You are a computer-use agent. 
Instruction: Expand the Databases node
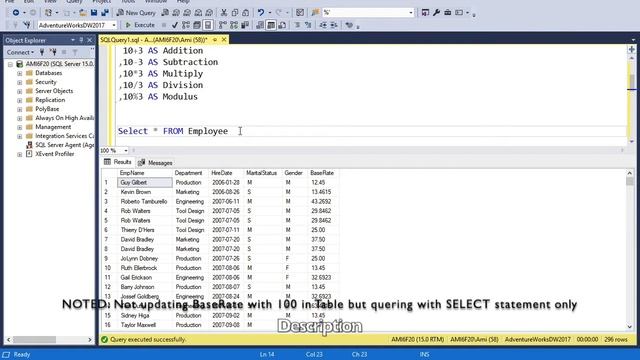(x=20, y=73)
